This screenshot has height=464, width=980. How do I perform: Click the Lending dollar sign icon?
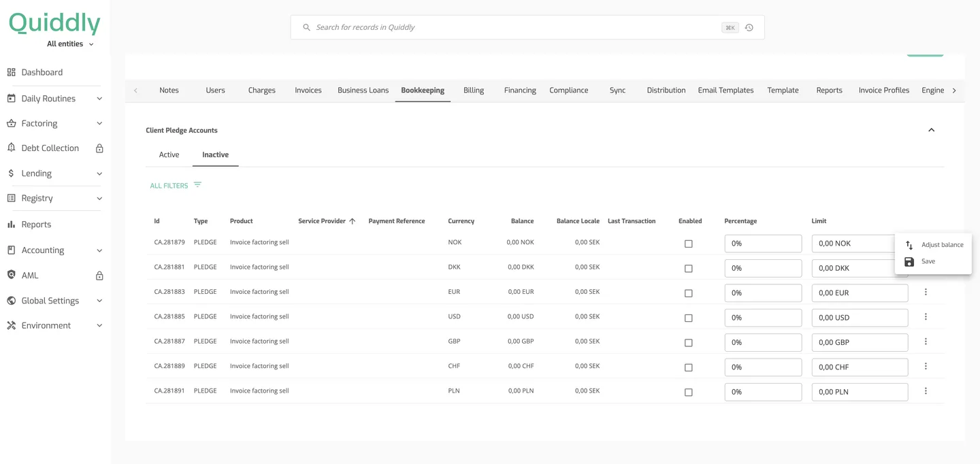click(x=11, y=173)
